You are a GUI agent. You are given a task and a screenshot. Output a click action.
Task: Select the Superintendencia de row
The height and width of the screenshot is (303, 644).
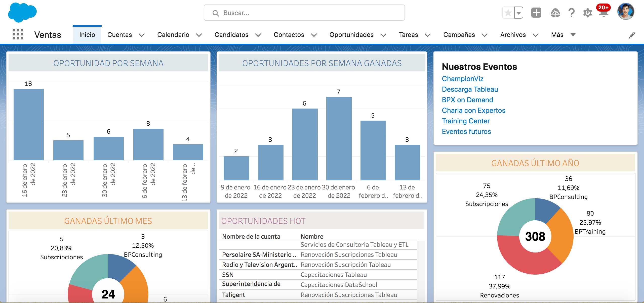(318, 285)
